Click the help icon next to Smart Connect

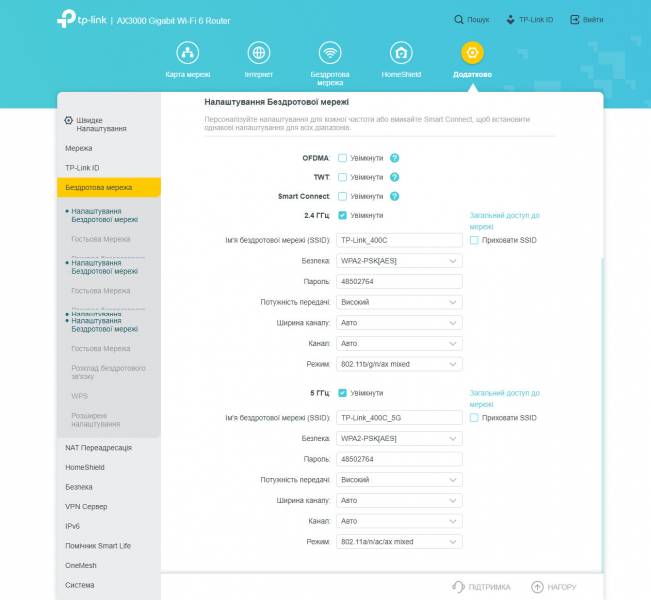395,196
